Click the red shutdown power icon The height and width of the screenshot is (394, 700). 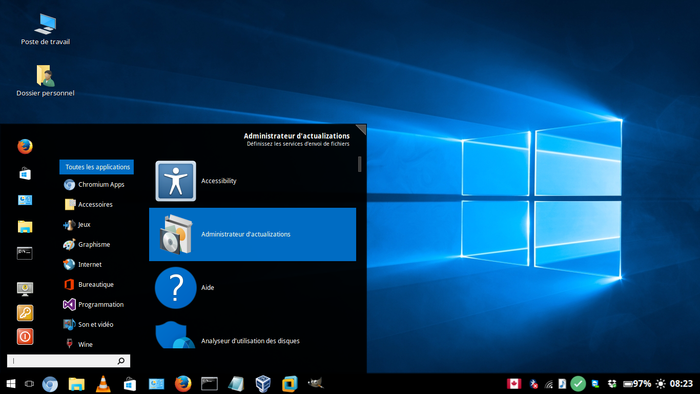pos(25,336)
